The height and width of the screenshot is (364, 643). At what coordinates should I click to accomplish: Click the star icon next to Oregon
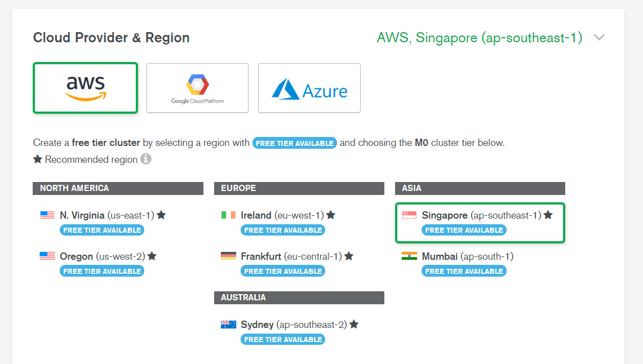point(152,256)
